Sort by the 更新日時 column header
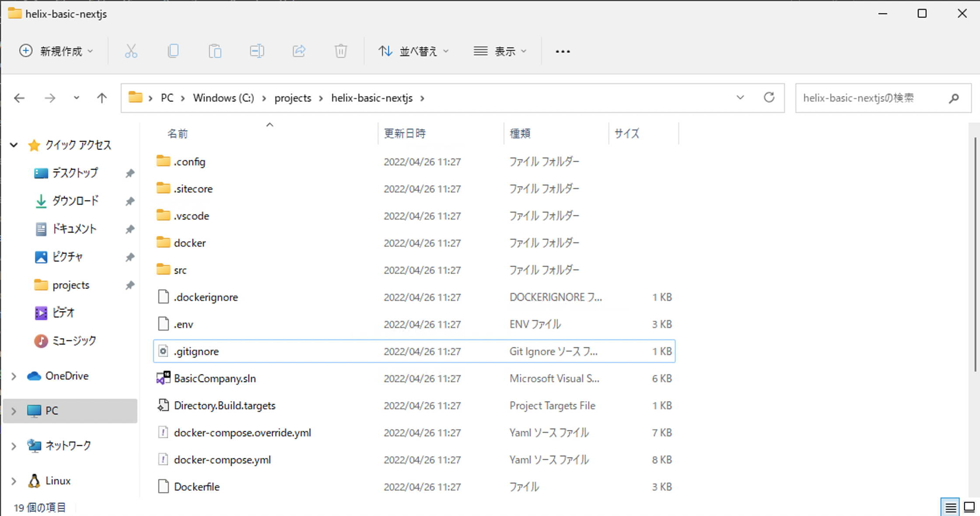 pos(404,133)
